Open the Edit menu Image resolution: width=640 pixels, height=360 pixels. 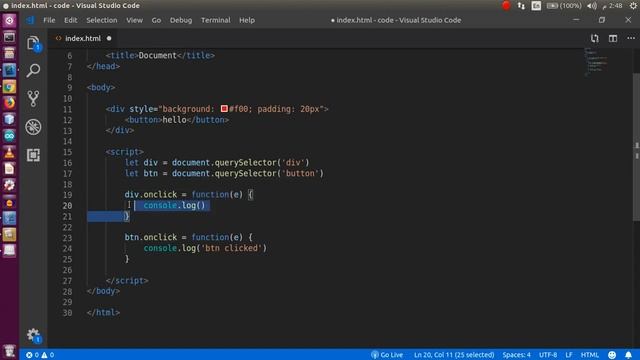point(71,20)
